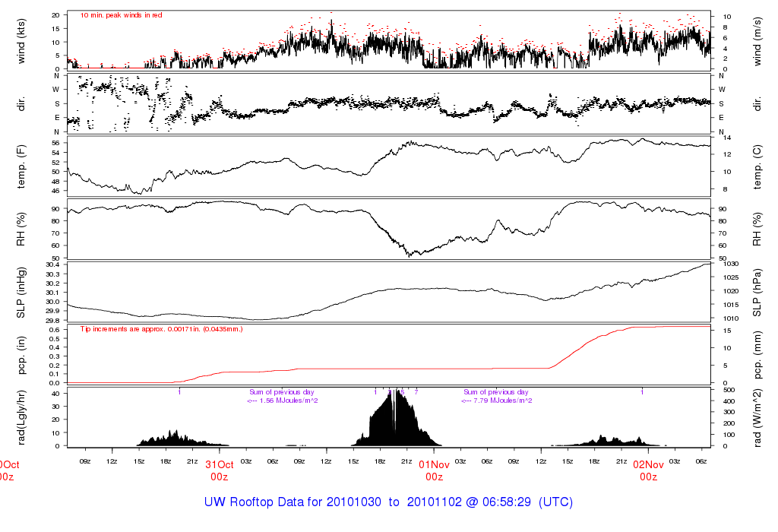Click the SLP (hPa) right axis label
Viewport: 778px width, 532px height.
tap(757, 293)
